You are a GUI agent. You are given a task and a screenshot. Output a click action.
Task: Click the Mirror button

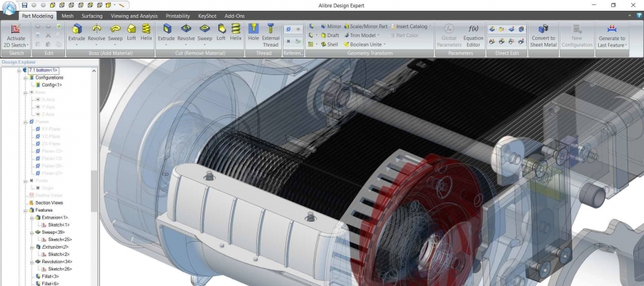point(330,26)
